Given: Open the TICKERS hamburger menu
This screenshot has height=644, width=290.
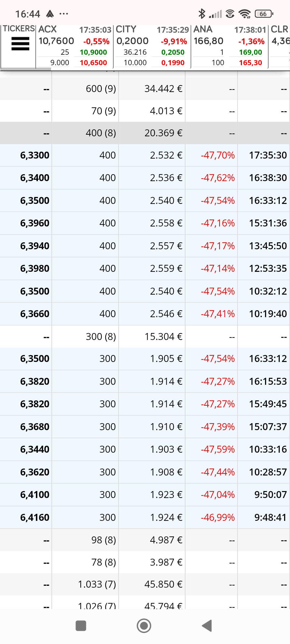Looking at the screenshot, I should point(20,44).
